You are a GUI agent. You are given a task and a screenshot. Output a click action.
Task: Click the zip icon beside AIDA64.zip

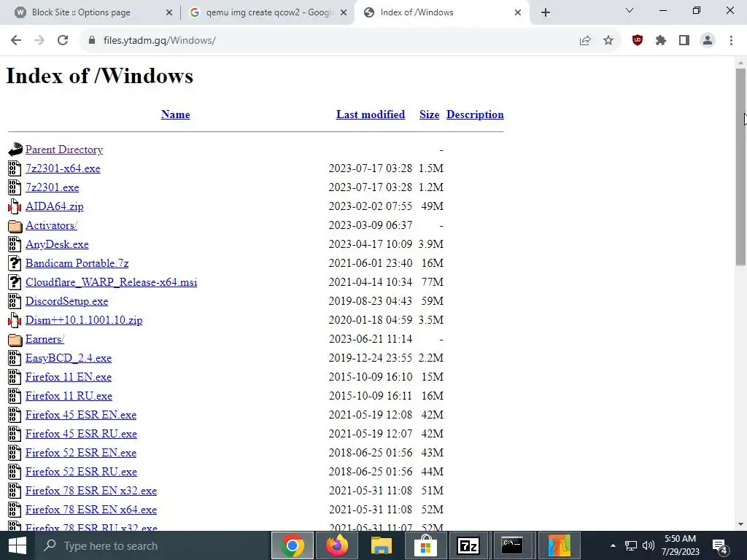[15, 206]
